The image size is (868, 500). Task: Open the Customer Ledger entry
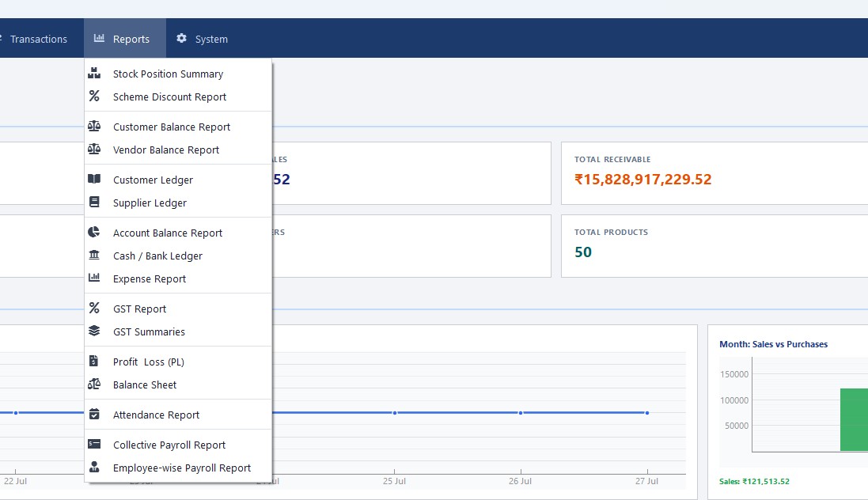tap(178, 180)
